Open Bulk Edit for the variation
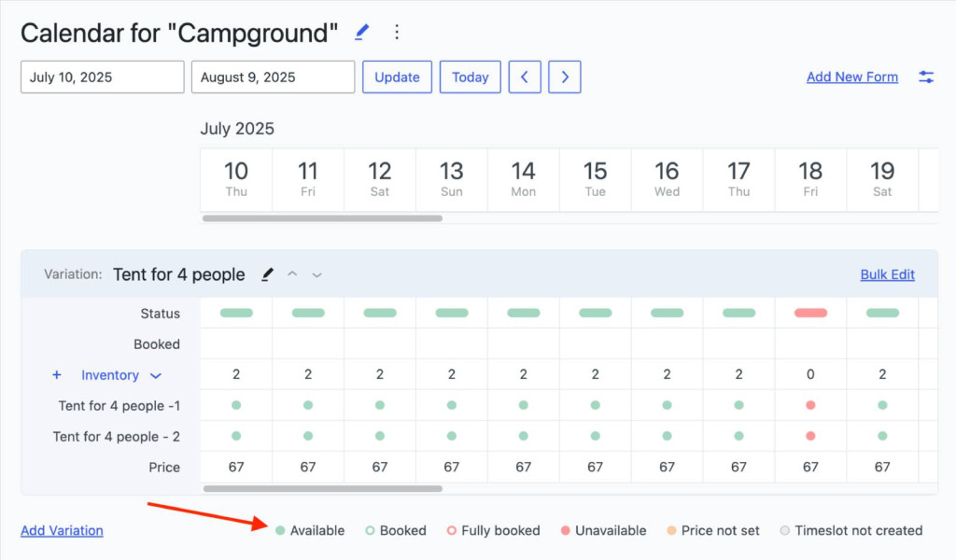Viewport: 956px width, 560px height. (887, 273)
